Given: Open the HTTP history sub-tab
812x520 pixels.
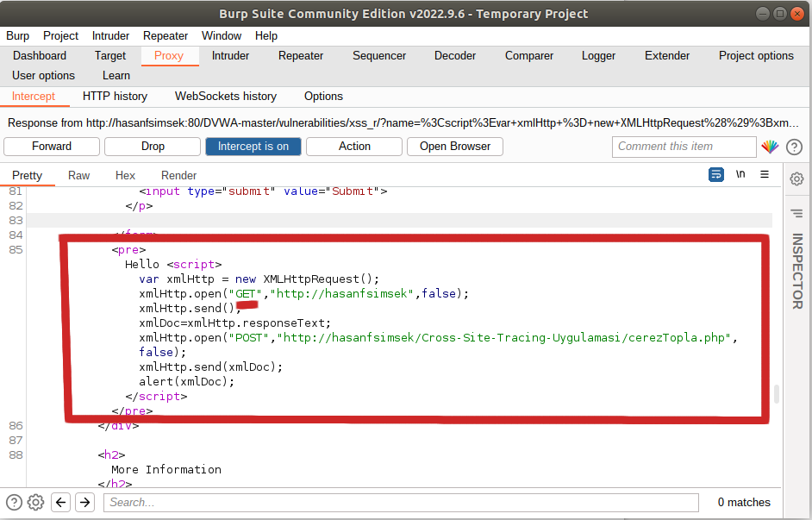Looking at the screenshot, I should (115, 97).
